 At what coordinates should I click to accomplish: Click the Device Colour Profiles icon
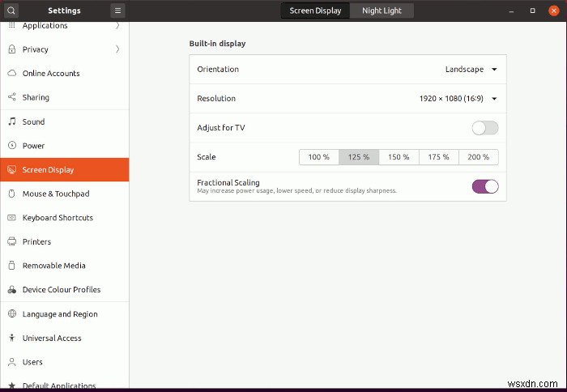point(12,290)
